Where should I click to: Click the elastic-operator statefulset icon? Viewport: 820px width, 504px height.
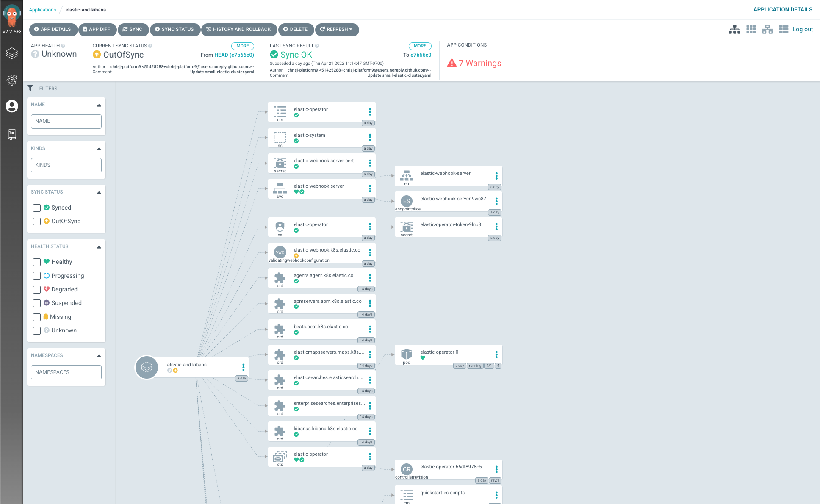[280, 457]
